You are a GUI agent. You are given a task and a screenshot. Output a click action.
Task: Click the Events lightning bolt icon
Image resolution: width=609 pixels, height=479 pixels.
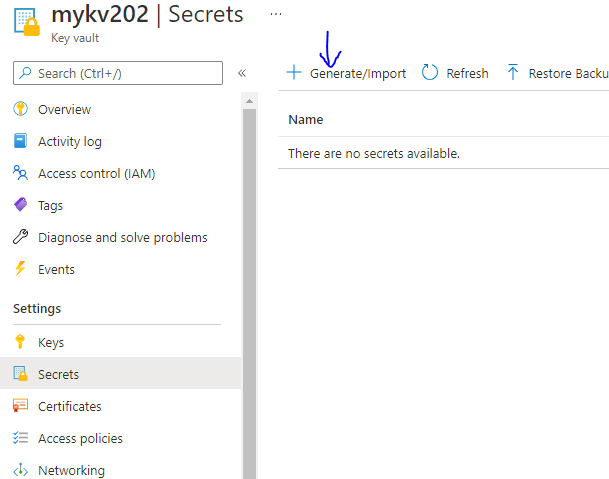20,269
